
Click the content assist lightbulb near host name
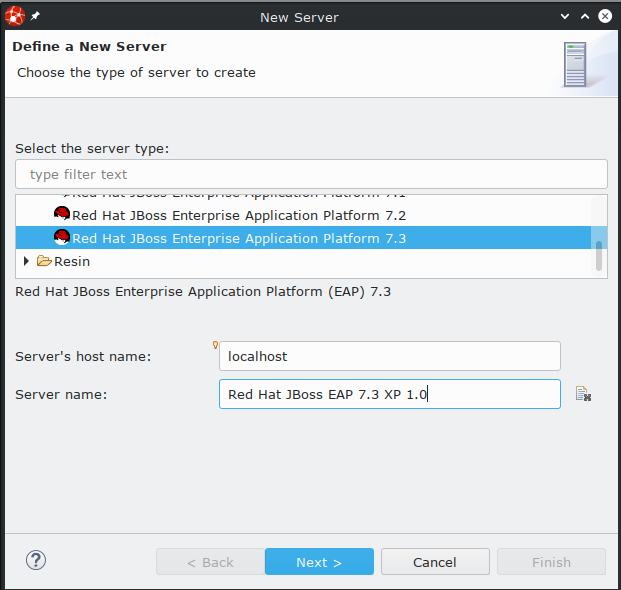click(216, 345)
